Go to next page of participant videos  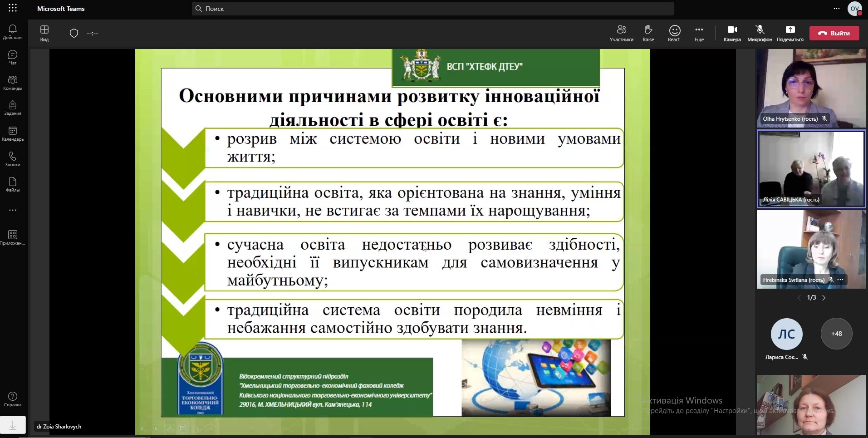click(824, 298)
